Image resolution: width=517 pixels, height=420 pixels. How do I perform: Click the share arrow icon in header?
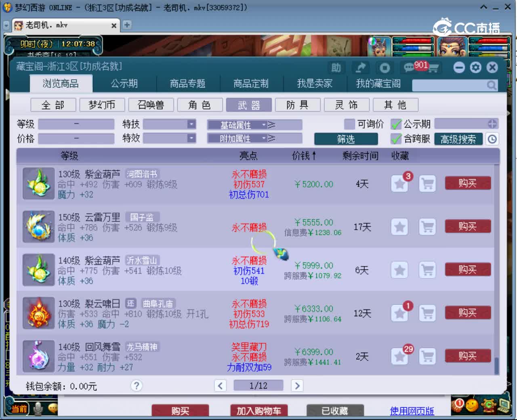tap(361, 67)
